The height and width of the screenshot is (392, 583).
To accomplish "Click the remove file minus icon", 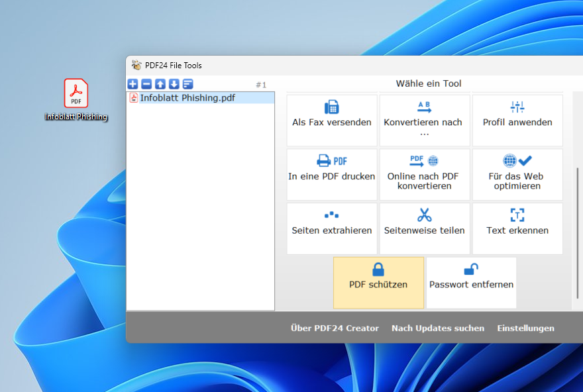I will coord(146,84).
